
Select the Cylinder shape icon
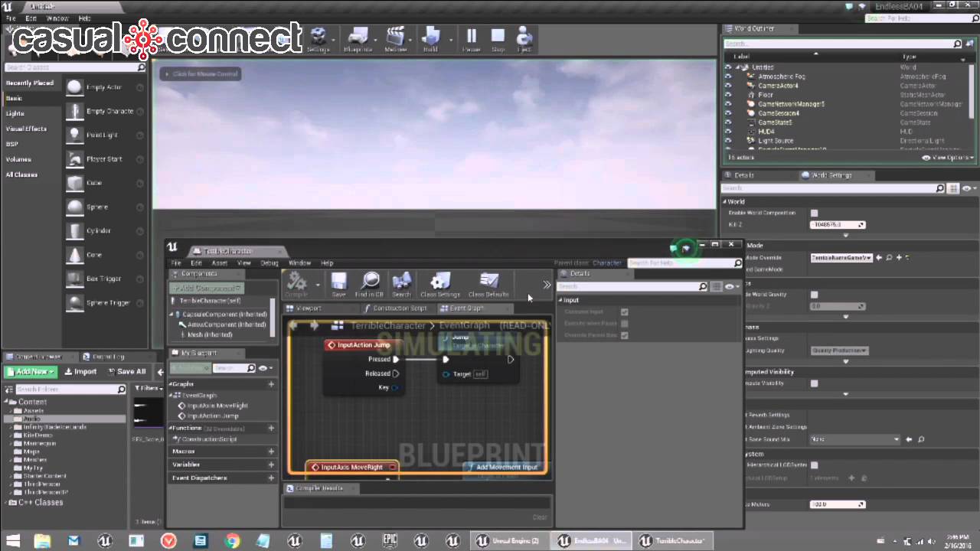(74, 230)
